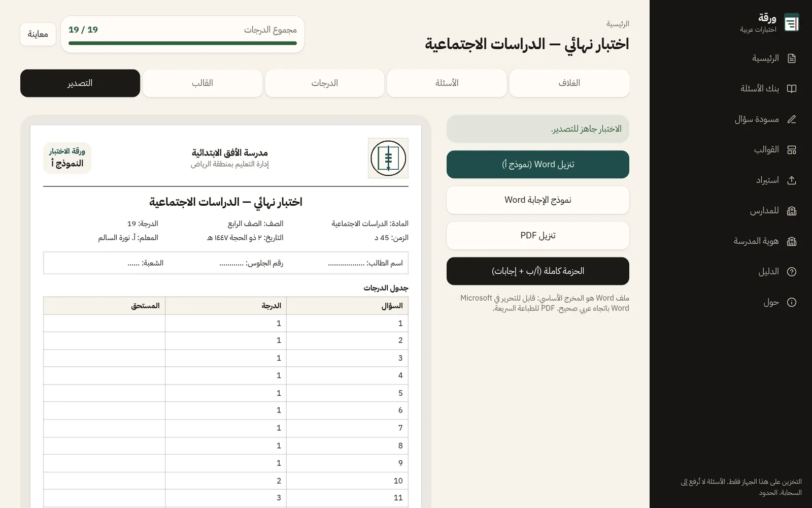Image resolution: width=812 pixels, height=508 pixels.
Task: Click the اسم الطالب field line
Action: pyautogui.click(x=365, y=263)
